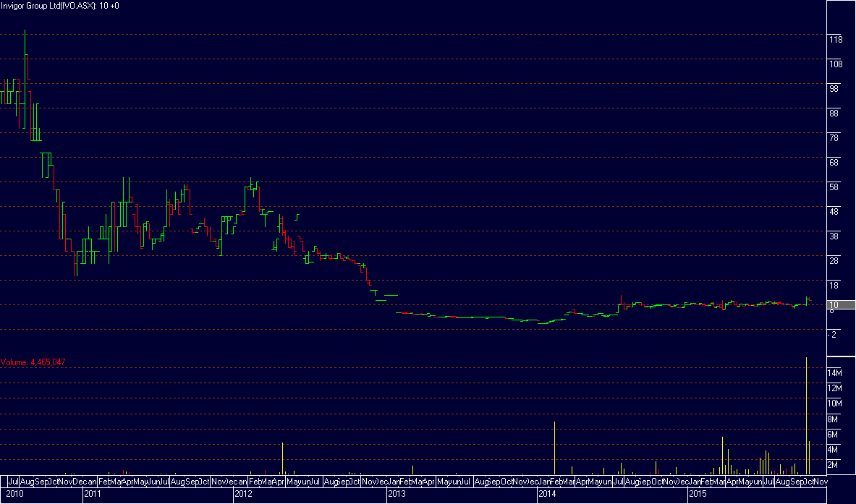Viewport: 856px width, 504px height.
Task: Click the 48 price axis label
Action: click(x=834, y=212)
